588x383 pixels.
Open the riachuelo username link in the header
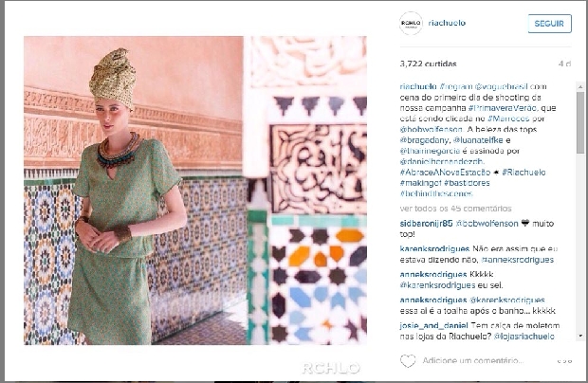[x=447, y=23]
